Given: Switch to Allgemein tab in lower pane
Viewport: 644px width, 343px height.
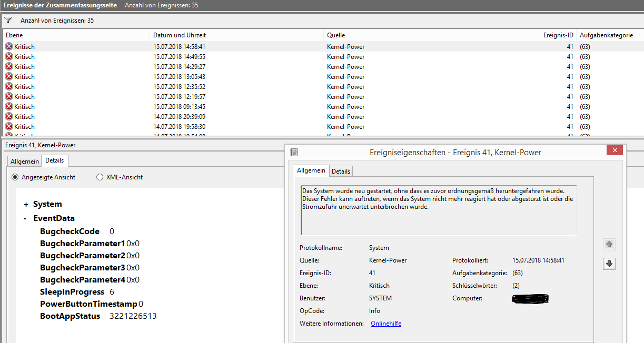Looking at the screenshot, I should [x=25, y=162].
